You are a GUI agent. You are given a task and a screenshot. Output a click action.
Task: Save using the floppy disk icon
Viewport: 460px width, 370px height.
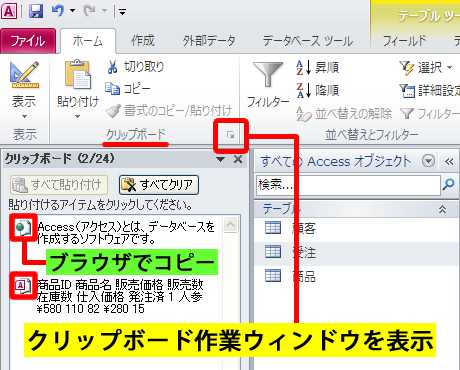pyautogui.click(x=36, y=12)
